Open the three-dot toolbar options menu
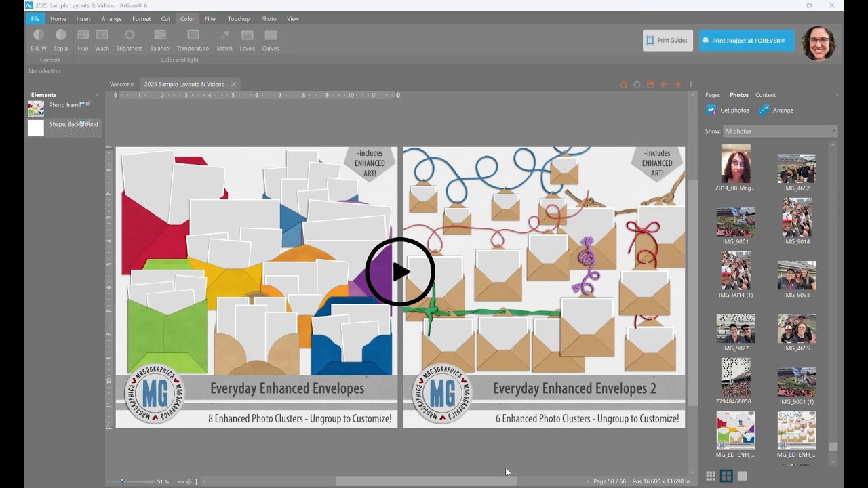This screenshot has width=868, height=488. point(691,85)
